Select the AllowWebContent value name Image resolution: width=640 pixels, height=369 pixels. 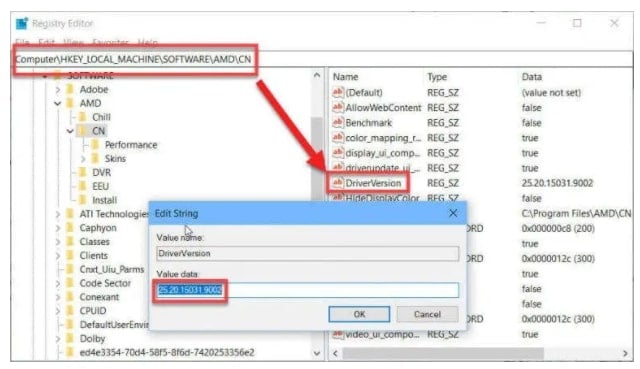click(383, 108)
